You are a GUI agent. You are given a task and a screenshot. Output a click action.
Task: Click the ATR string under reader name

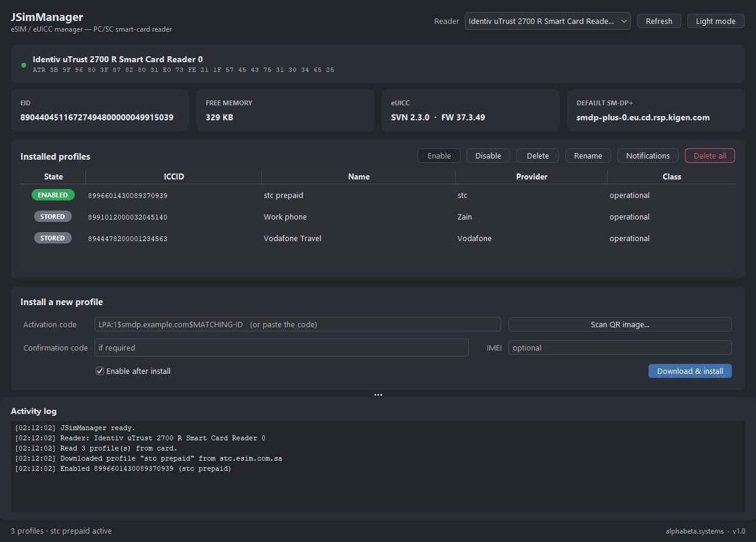pos(184,70)
